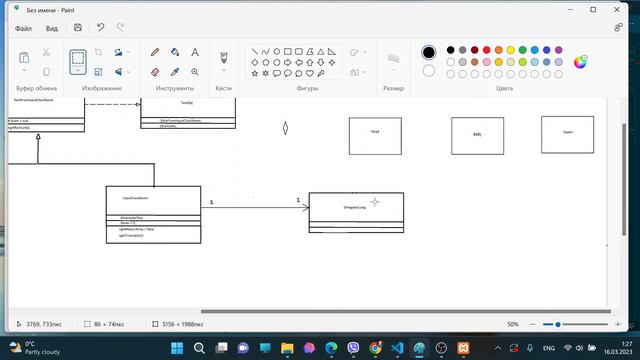The width and height of the screenshot is (640, 360).
Task: Click the ENG language indicator
Action: coord(549,348)
